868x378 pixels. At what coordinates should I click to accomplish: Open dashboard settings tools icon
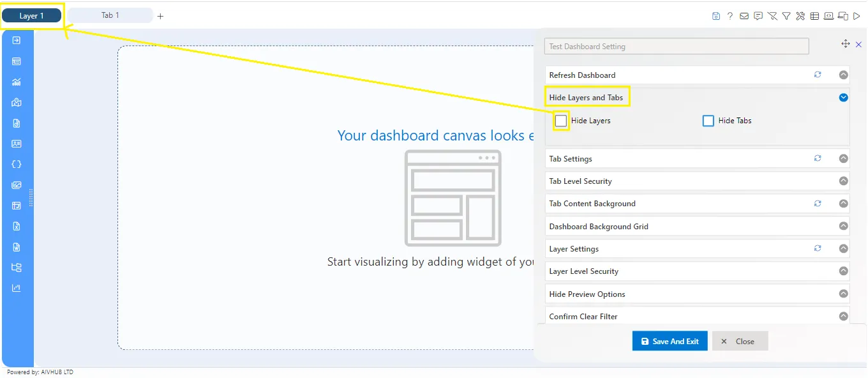coord(800,16)
